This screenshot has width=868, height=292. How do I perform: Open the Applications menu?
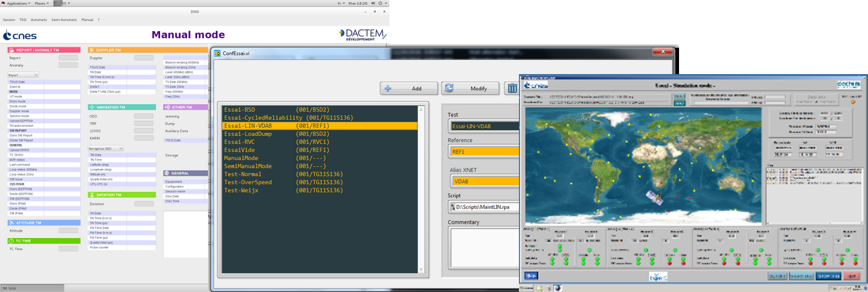point(16,3)
